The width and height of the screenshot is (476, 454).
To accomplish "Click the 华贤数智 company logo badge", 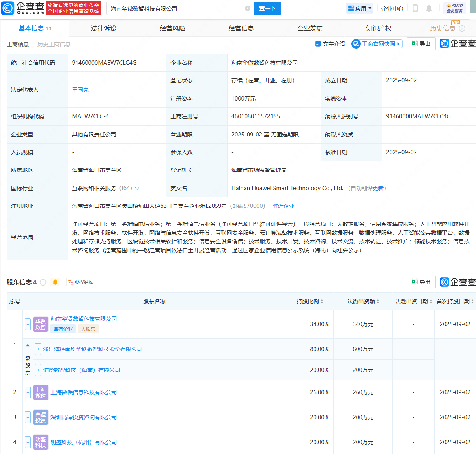I will pos(41,324).
